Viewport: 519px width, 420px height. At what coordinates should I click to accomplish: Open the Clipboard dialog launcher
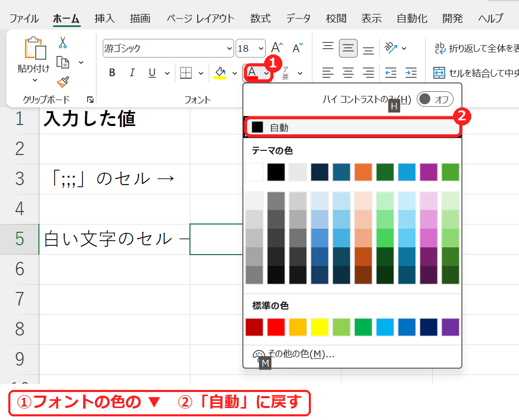coord(90,100)
